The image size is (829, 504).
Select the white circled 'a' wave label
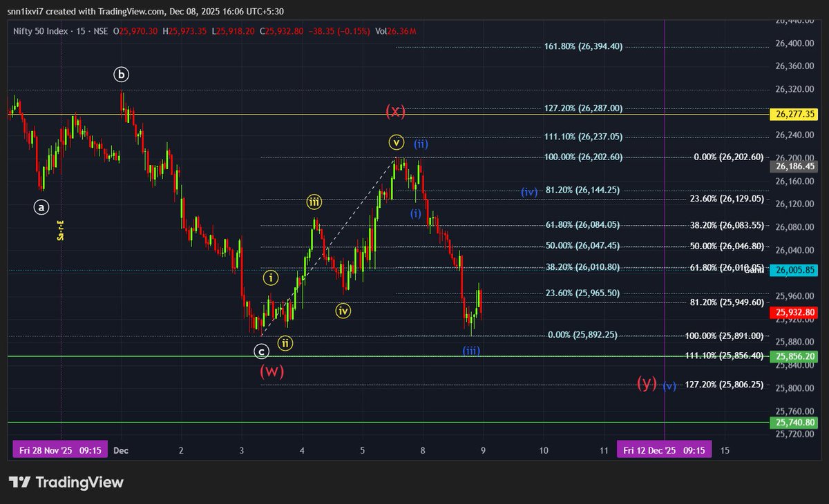42,206
